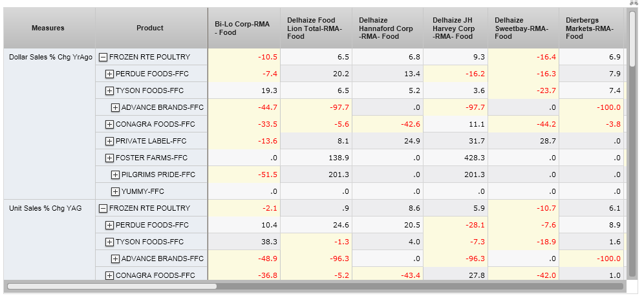Viewport: 644px width, 296px height.
Task: Expand PERDUE FOODS-FFC in Unit Sales section
Action: point(109,225)
